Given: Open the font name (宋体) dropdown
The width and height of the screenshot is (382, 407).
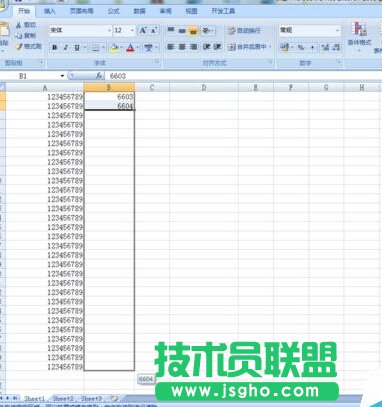Looking at the screenshot, I should (x=109, y=31).
